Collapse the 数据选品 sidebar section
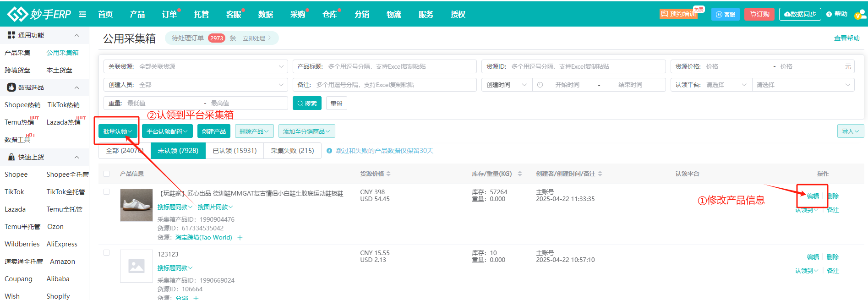The width and height of the screenshot is (868, 300). pyautogui.click(x=77, y=87)
